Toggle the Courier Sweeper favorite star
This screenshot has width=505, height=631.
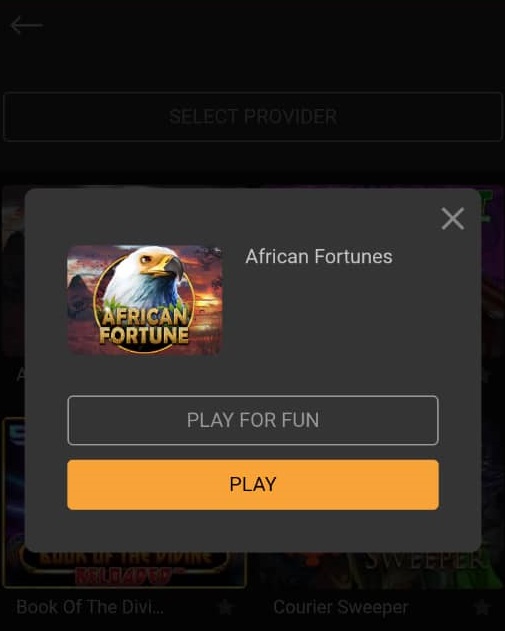coord(482,607)
